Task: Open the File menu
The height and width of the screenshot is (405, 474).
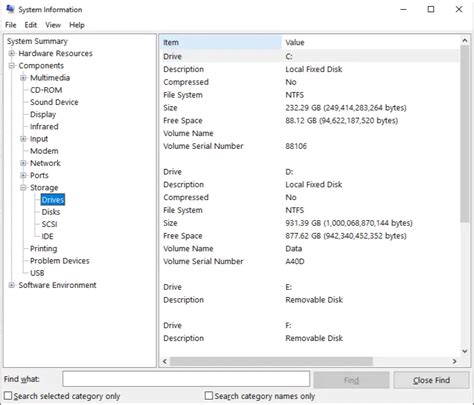Action: click(x=11, y=25)
